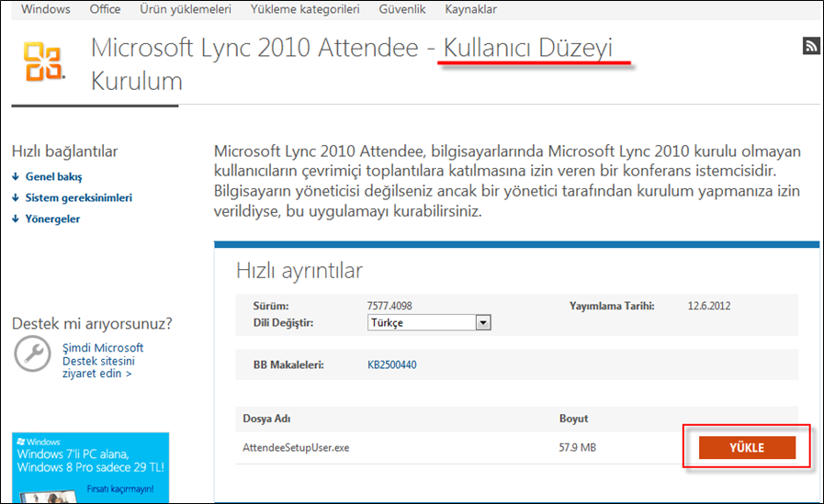Screen dimensions: 824x504
Task: Click the Yayımlama Tarihi label
Action: pyautogui.click(x=612, y=306)
